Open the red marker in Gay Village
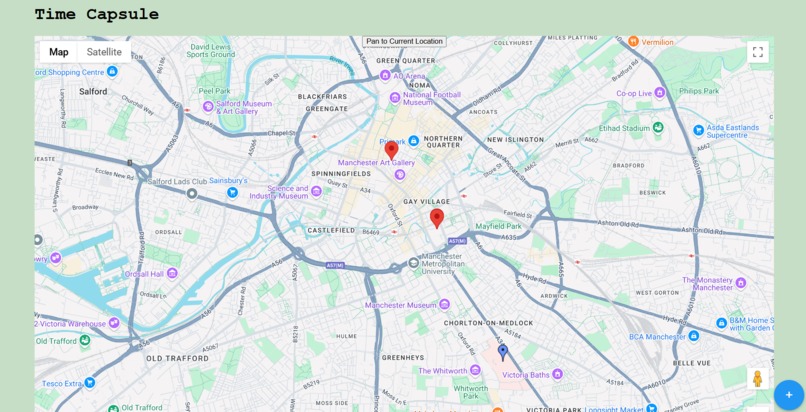Viewport: 806px width, 412px height. 437,218
